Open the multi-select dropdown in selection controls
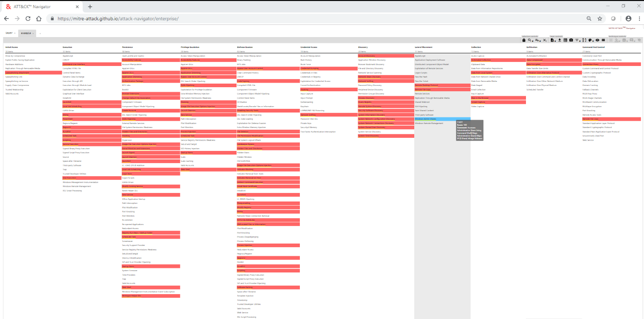This screenshot has width=644, height=319. (x=538, y=40)
